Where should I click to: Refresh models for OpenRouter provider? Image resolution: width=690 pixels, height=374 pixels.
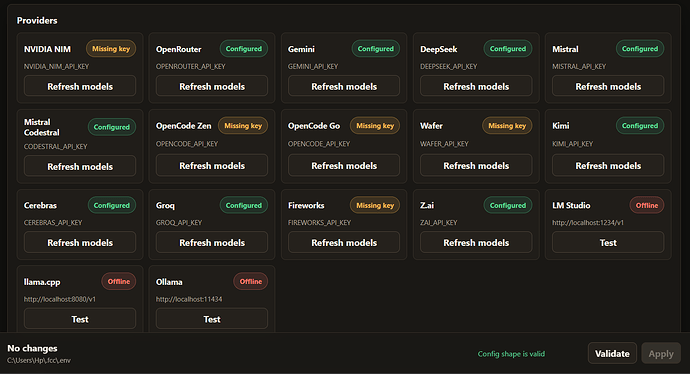(212, 86)
